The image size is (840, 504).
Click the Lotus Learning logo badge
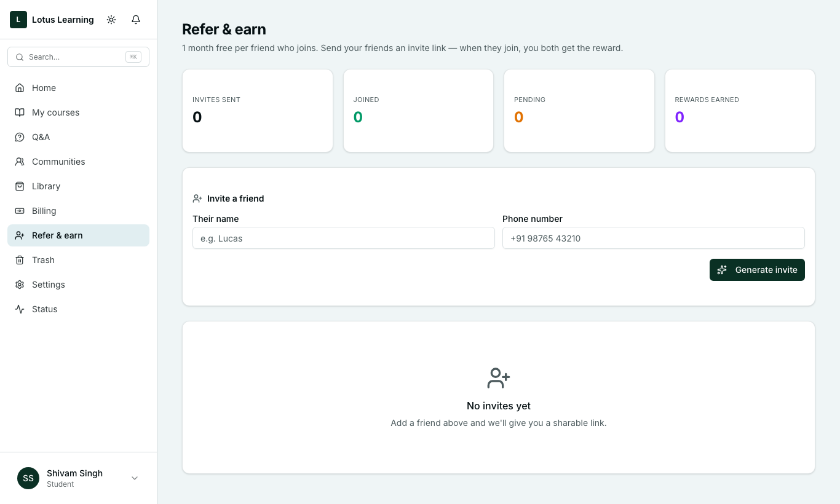(18, 20)
